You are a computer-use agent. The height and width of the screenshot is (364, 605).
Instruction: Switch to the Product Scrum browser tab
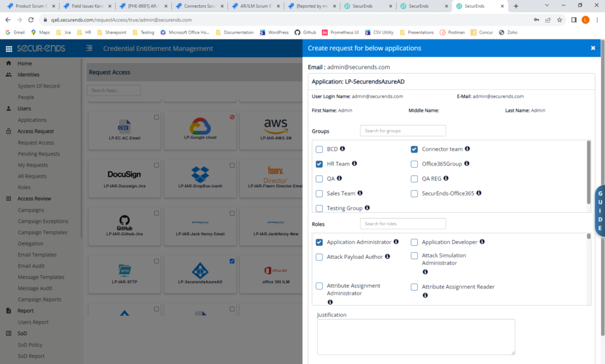point(30,6)
